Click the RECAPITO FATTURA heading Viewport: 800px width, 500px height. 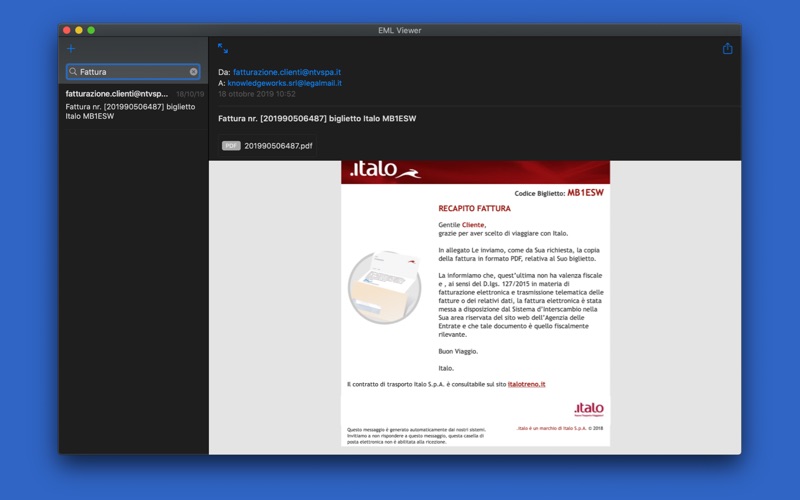tap(474, 208)
